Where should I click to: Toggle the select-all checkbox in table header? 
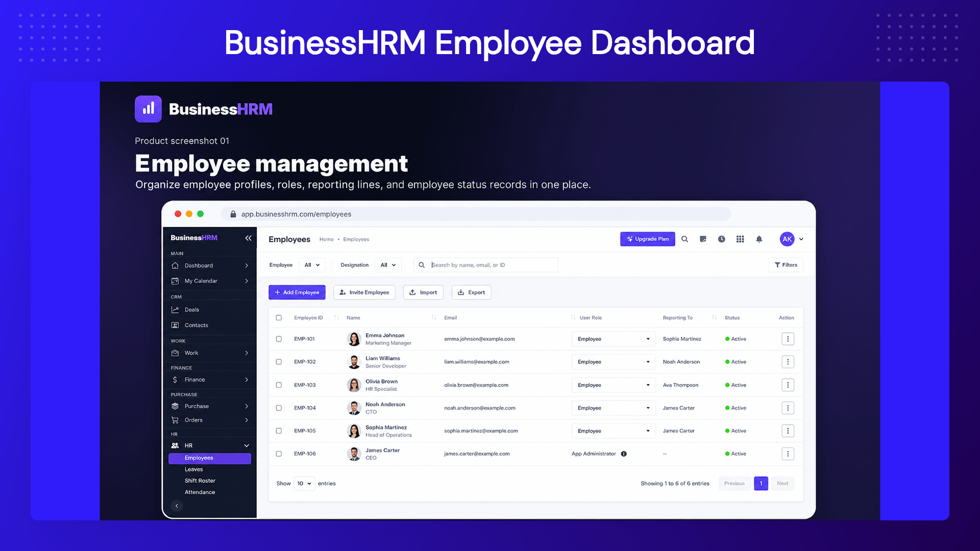[x=279, y=317]
